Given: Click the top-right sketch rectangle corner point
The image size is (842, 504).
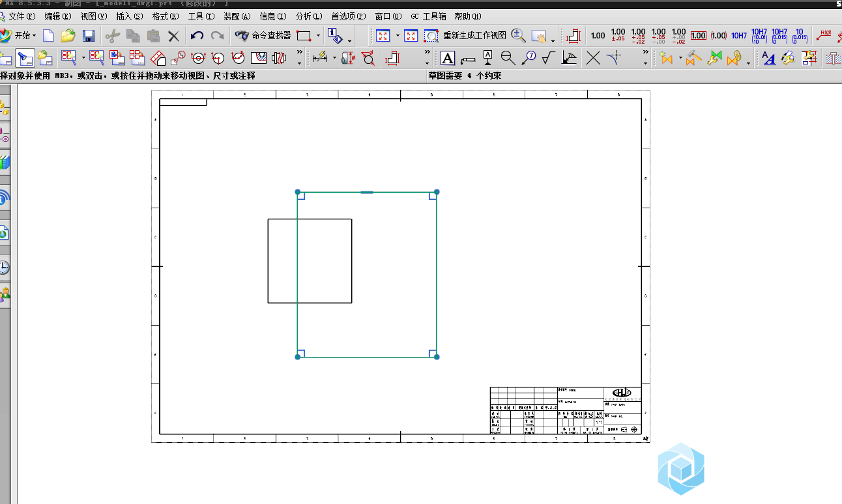Looking at the screenshot, I should pyautogui.click(x=437, y=192).
